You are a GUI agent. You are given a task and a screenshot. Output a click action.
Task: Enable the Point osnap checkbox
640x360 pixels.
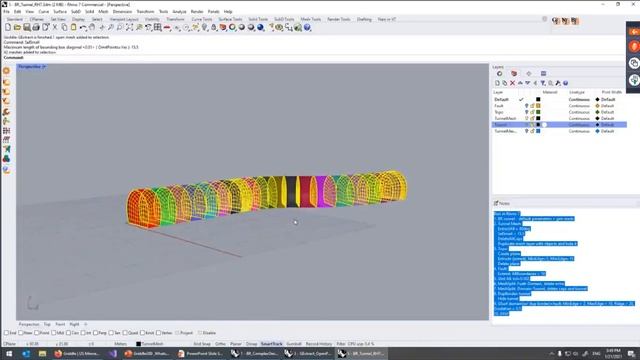pos(37,333)
